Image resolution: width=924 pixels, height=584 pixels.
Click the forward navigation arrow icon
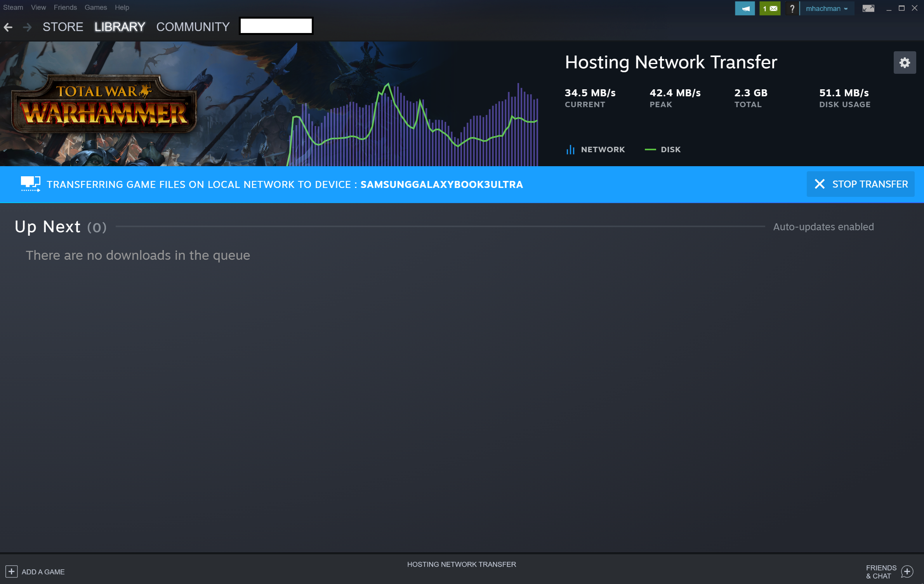point(26,27)
